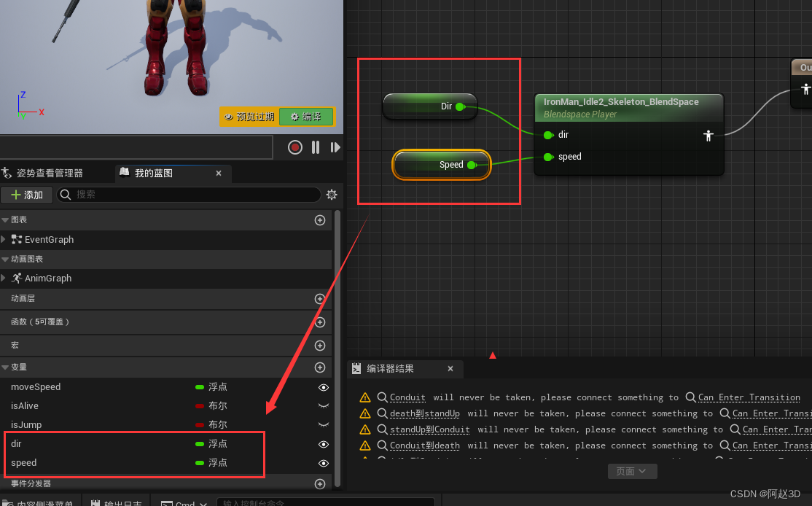The image size is (812, 506).
Task: Toggle isJump variable visibility eye
Action: click(x=324, y=424)
